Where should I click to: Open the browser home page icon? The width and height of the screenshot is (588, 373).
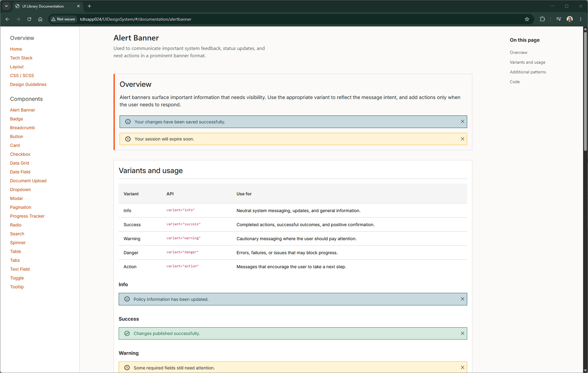coord(40,19)
